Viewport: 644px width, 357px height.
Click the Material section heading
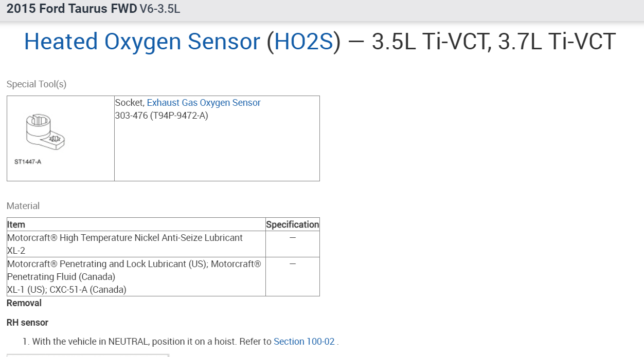(23, 206)
